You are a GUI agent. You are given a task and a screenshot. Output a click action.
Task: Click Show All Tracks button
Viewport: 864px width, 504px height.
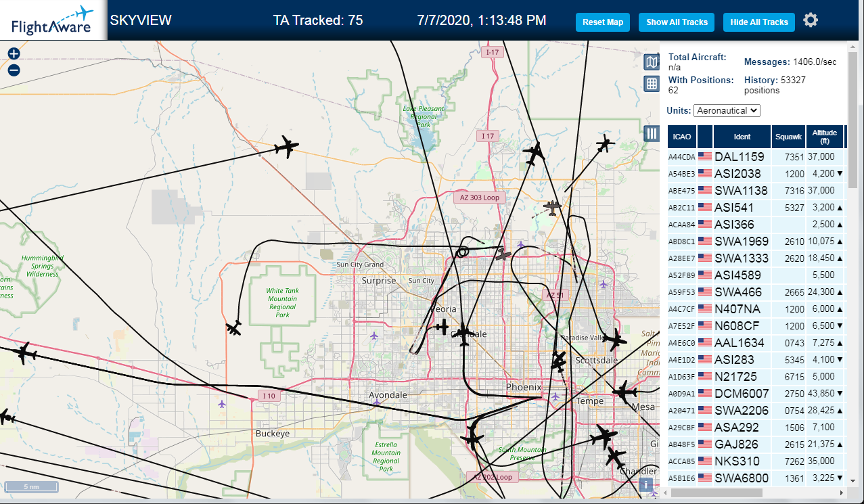[677, 22]
